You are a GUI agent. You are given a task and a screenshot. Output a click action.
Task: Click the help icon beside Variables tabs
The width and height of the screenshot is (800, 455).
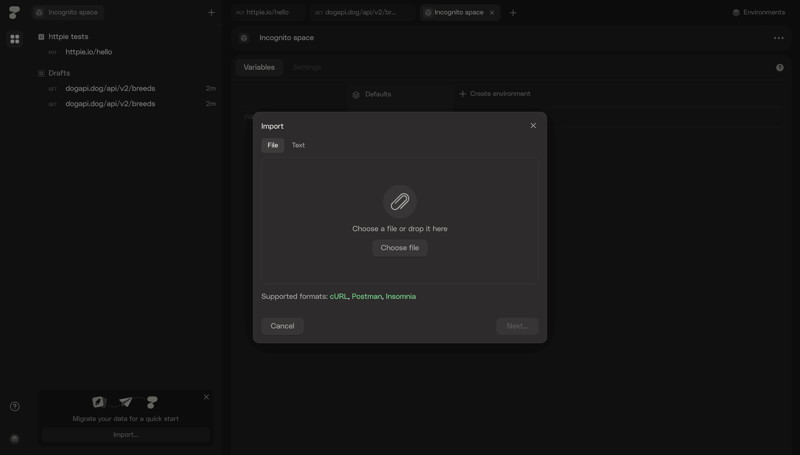click(x=780, y=67)
